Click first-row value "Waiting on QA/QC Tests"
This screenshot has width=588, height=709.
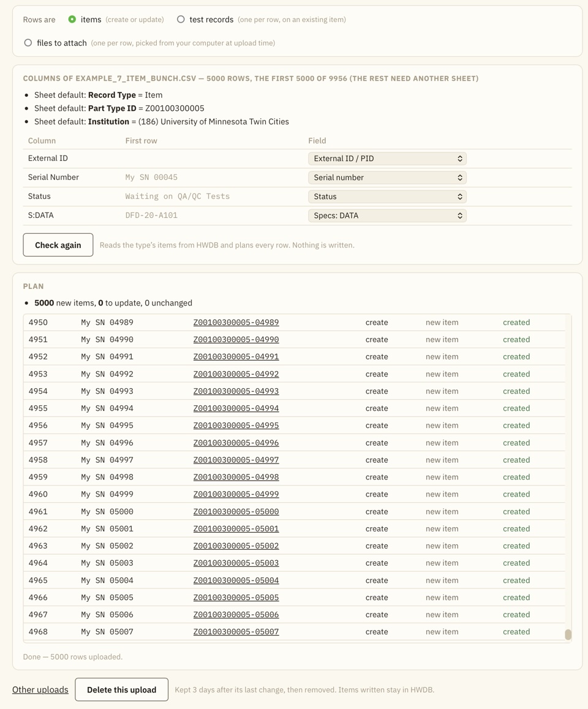177,197
